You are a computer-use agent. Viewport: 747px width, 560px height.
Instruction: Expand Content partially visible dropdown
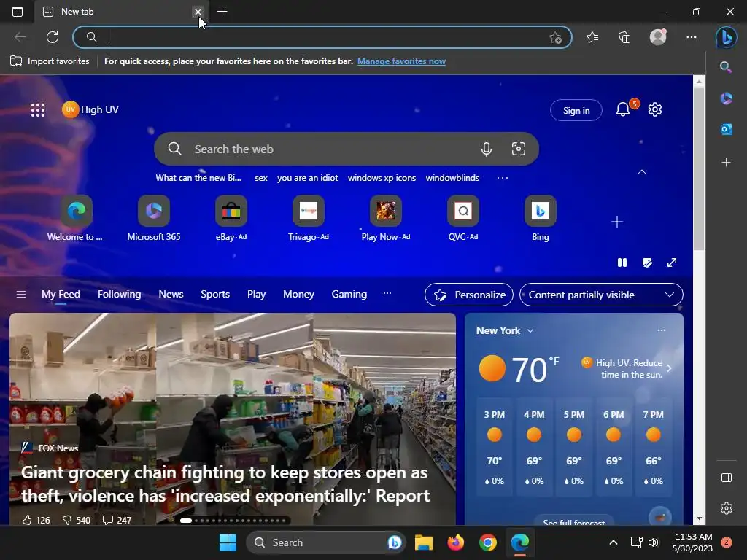click(x=601, y=295)
